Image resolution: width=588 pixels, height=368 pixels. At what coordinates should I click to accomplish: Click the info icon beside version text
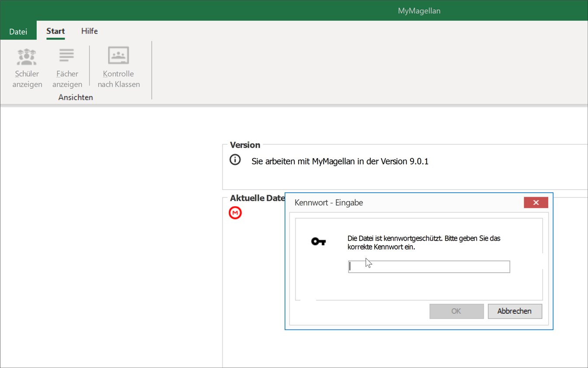(235, 160)
